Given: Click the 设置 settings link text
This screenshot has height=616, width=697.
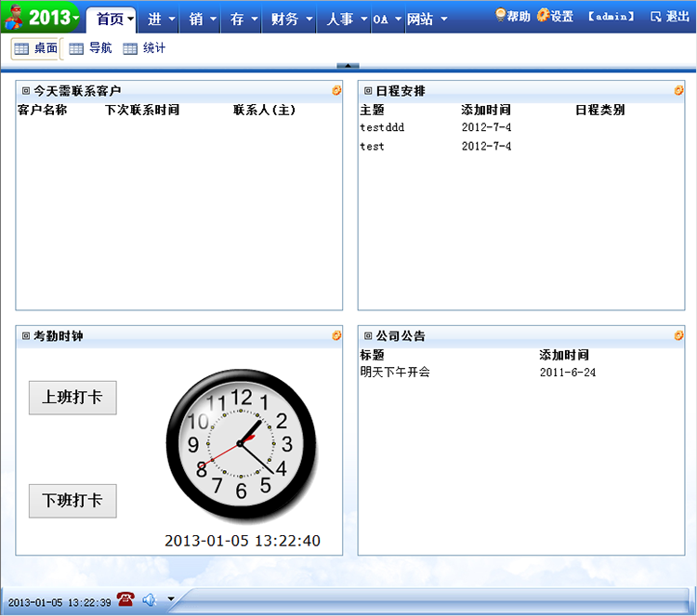Looking at the screenshot, I should click(x=562, y=17).
